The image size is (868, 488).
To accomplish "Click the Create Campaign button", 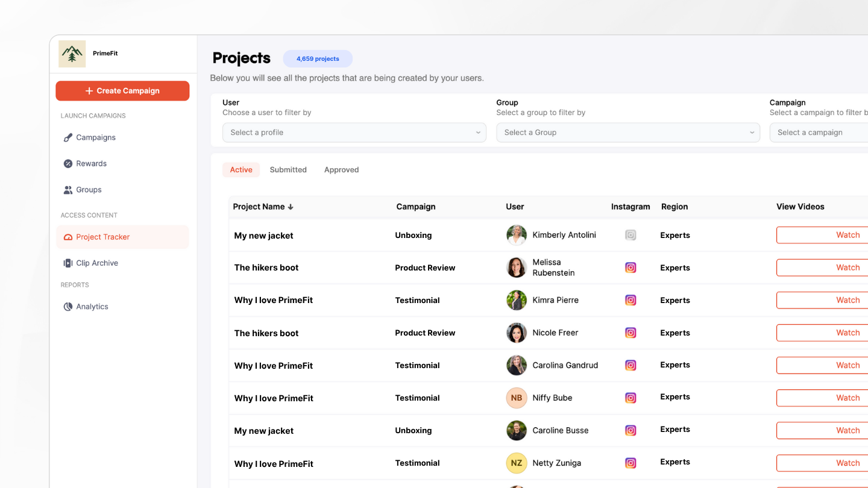I will coord(122,91).
